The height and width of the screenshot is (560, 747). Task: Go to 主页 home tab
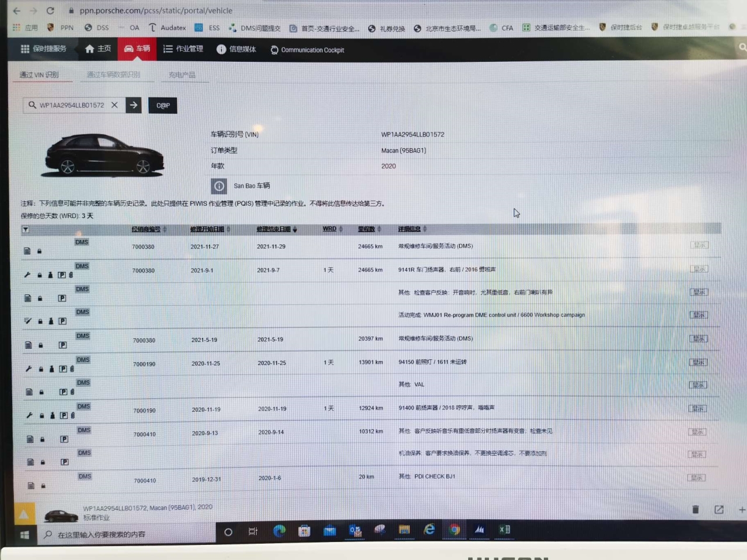pos(97,49)
